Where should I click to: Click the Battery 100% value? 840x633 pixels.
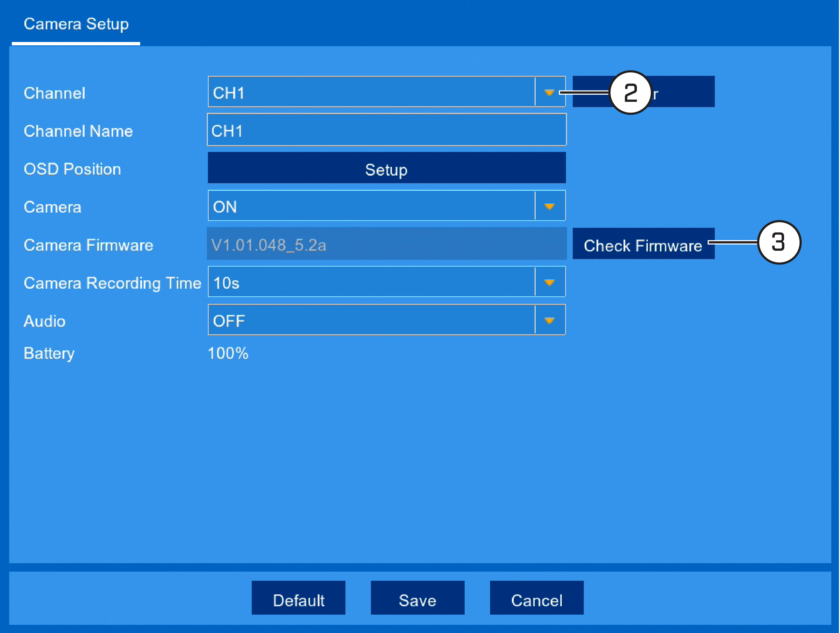pos(228,354)
